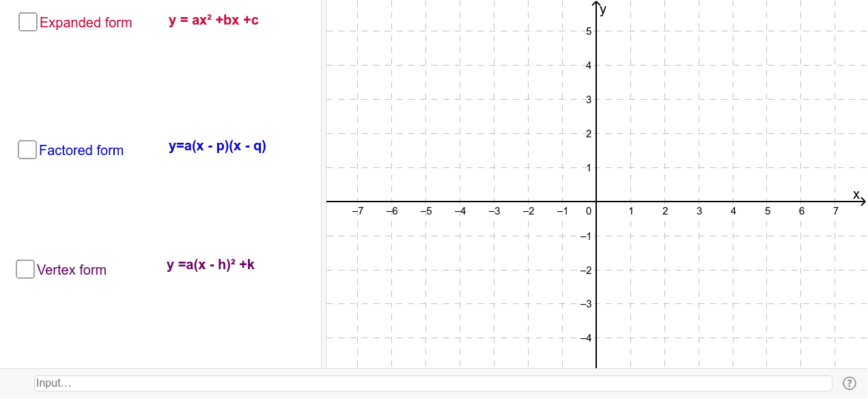Click y-axis tick label –2
Image resolution: width=868 pixels, height=399 pixels.
[585, 271]
